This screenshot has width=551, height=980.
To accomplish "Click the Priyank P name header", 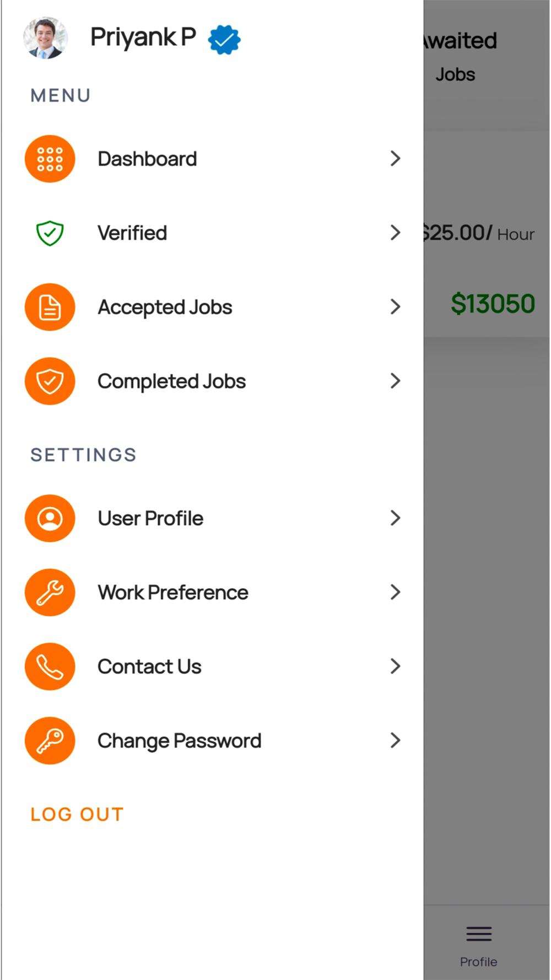I will click(x=143, y=37).
